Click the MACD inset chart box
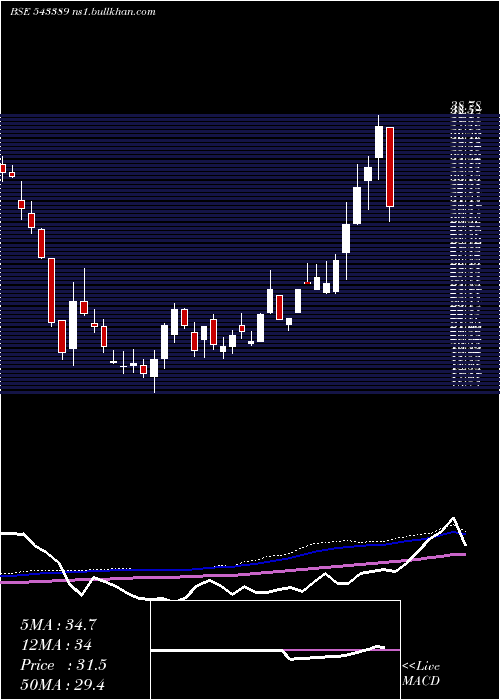Viewport: 500px width, 700px height. pyautogui.click(x=275, y=650)
